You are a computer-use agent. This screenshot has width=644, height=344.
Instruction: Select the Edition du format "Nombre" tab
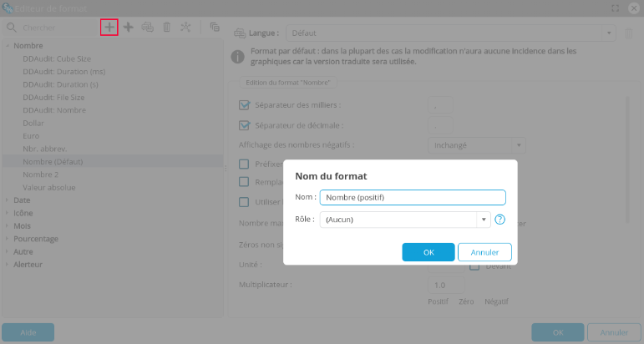287,83
